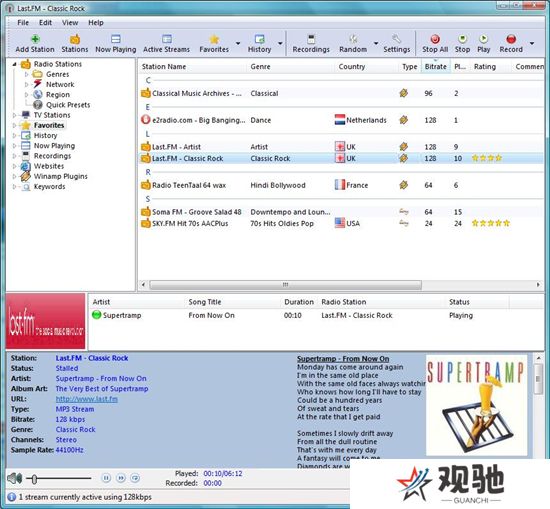Select Favorites in the sidebar tree
This screenshot has height=509, width=550.
(x=49, y=125)
